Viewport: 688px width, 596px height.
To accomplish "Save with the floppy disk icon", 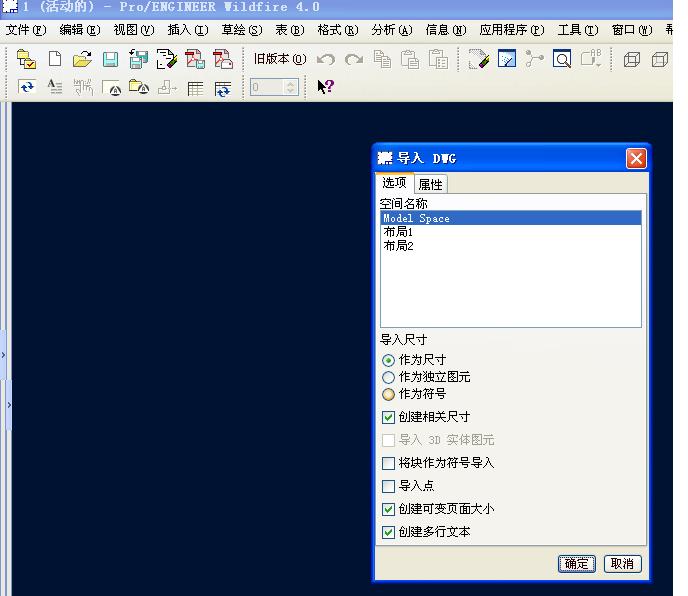I will tap(110, 59).
